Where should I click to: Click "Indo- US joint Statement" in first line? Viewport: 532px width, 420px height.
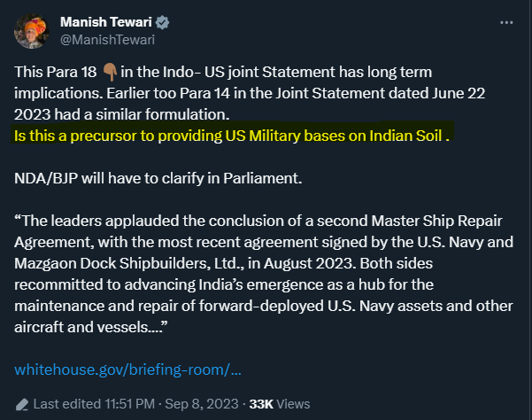click(219, 72)
